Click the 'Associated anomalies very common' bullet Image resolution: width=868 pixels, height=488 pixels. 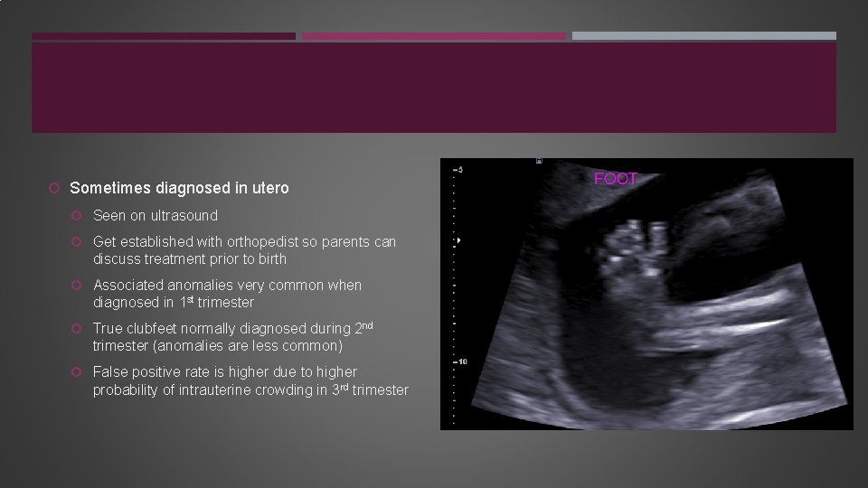click(x=227, y=294)
